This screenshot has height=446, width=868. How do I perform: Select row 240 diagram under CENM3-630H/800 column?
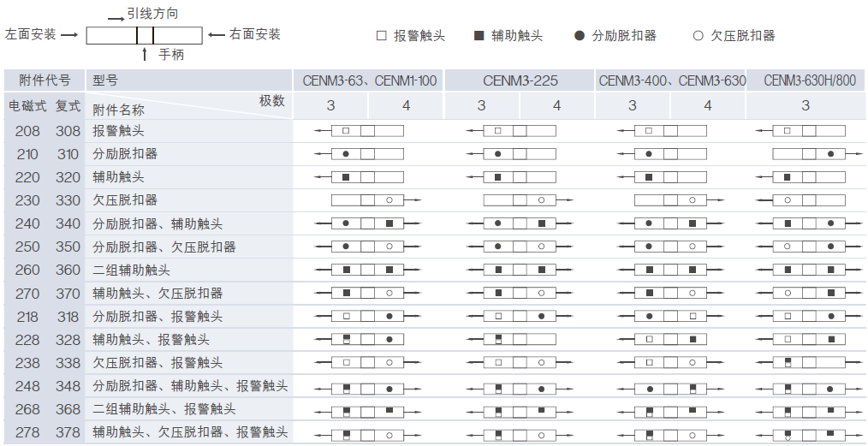809,223
